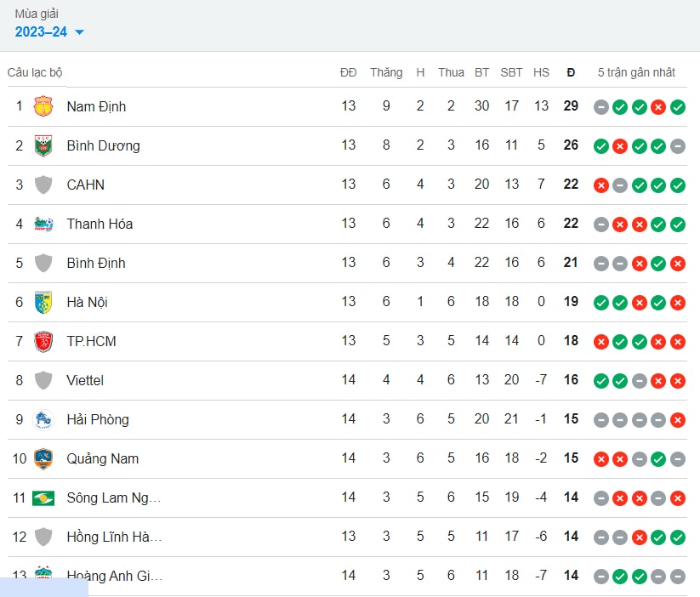
Task: Open the Hồng Lĩnh Hà Tĩnh team link
Action: [x=114, y=537]
